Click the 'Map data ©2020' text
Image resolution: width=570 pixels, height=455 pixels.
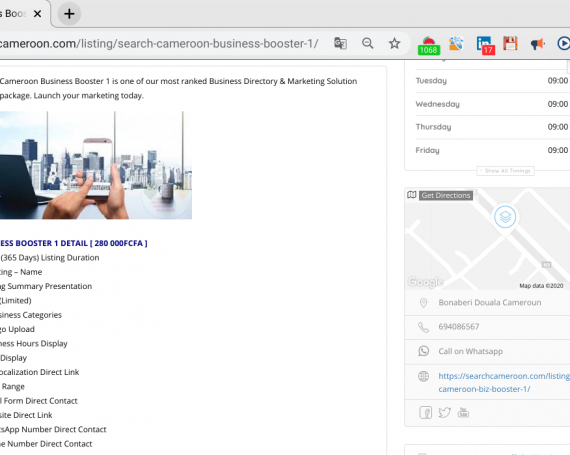pos(541,286)
